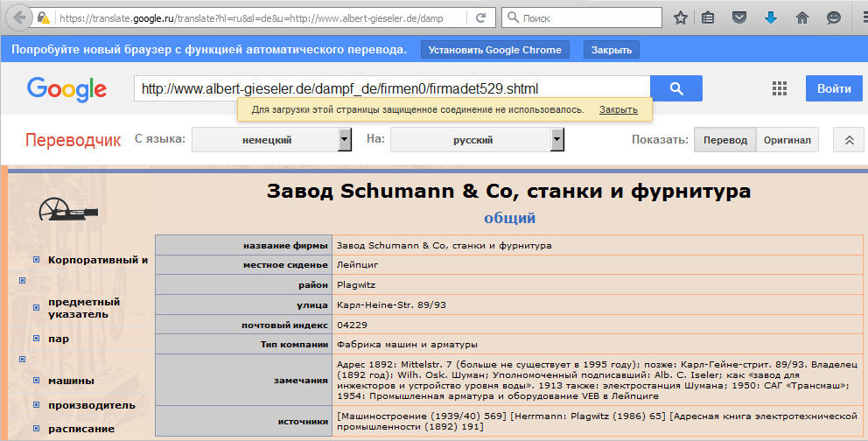The image size is (868, 441).
Task: Click the общий section heading
Action: [509, 218]
